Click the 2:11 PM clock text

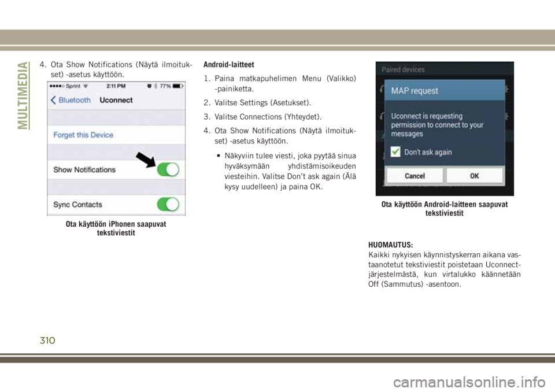(116, 86)
